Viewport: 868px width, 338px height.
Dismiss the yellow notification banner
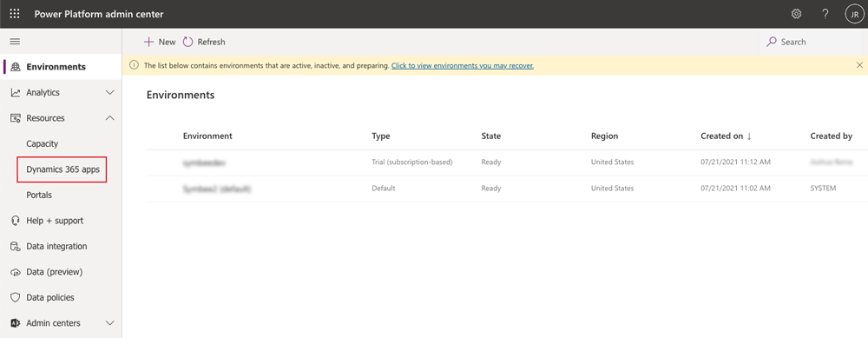[x=859, y=65]
